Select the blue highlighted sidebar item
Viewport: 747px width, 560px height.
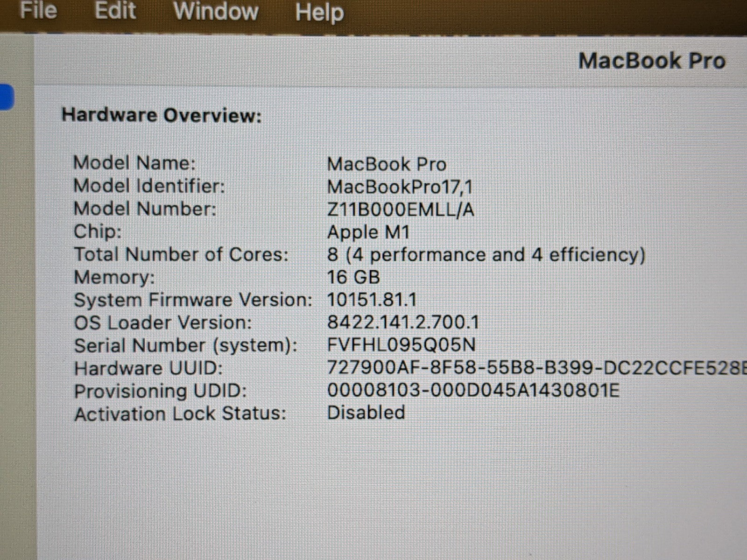(x=7, y=97)
